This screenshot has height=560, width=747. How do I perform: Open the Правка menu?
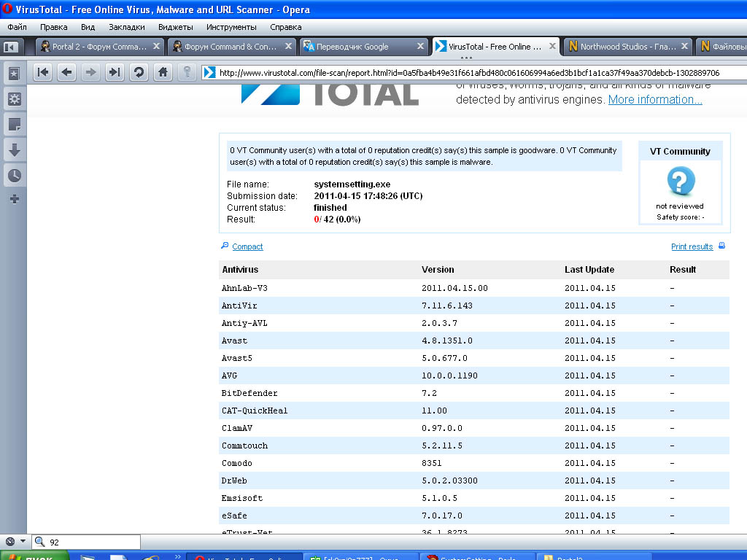point(53,27)
